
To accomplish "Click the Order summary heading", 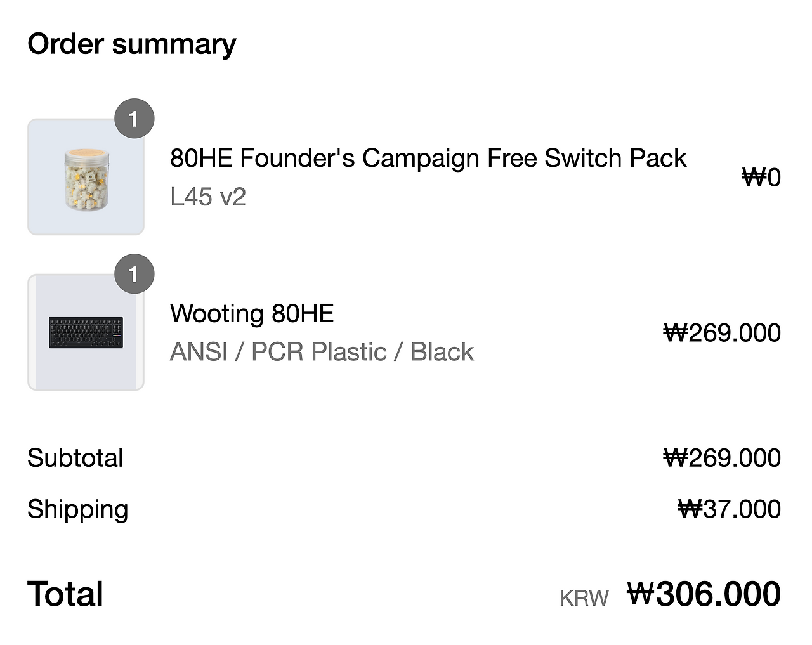I will tap(132, 44).
